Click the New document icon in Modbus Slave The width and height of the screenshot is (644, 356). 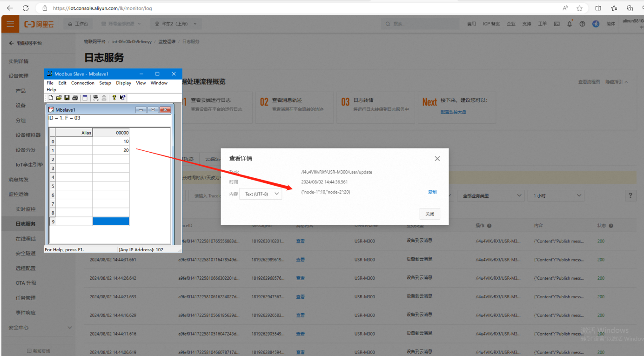(x=51, y=98)
